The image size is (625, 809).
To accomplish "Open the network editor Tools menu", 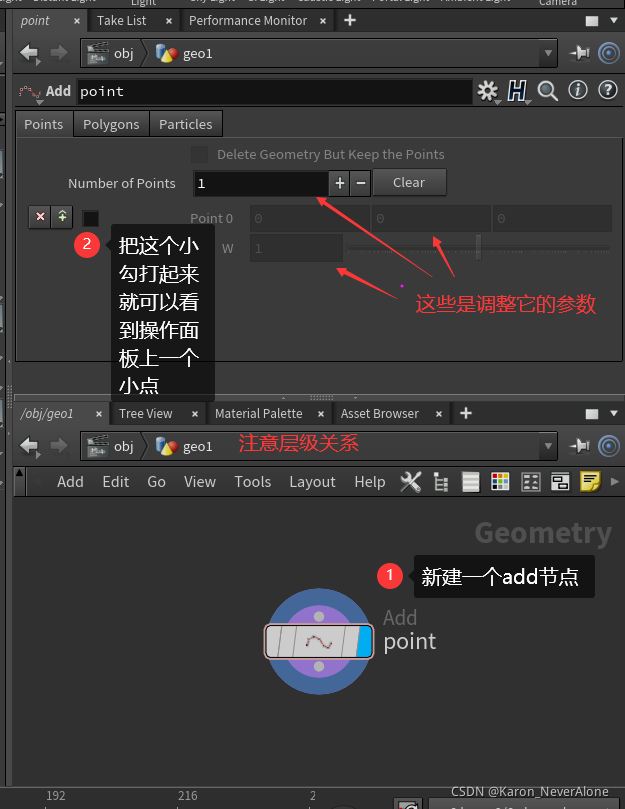I will point(253,481).
